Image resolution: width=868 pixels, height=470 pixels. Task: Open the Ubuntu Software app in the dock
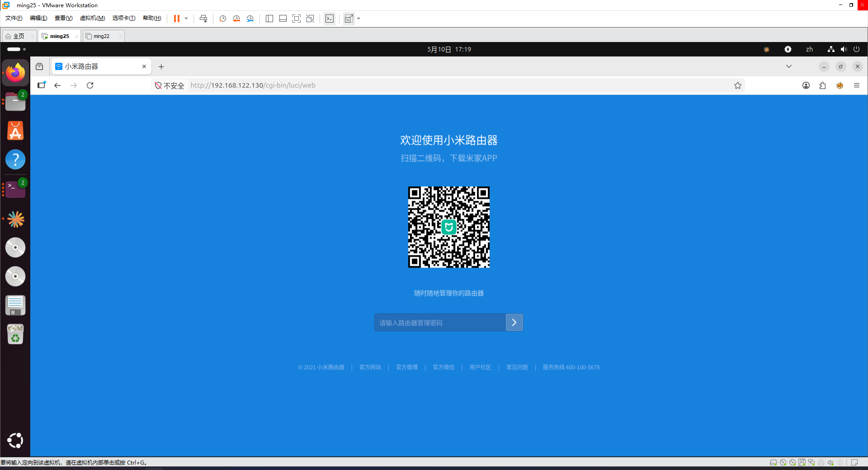pyautogui.click(x=15, y=131)
